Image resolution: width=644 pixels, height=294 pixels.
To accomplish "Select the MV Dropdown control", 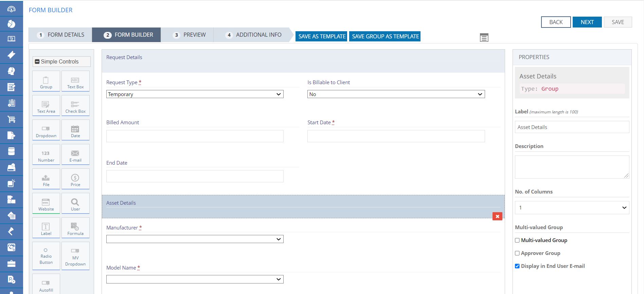I will point(75,256).
